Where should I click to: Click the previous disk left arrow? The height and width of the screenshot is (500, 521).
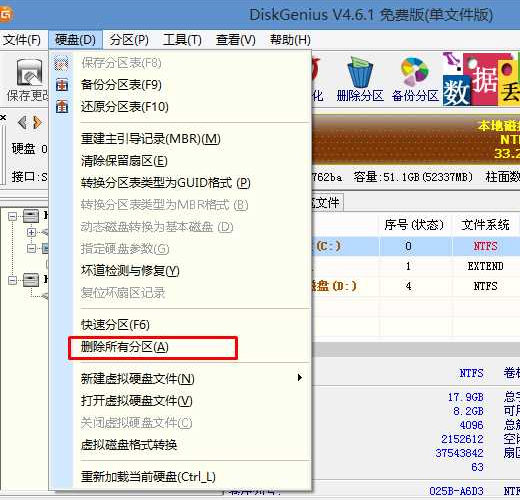click(22, 123)
